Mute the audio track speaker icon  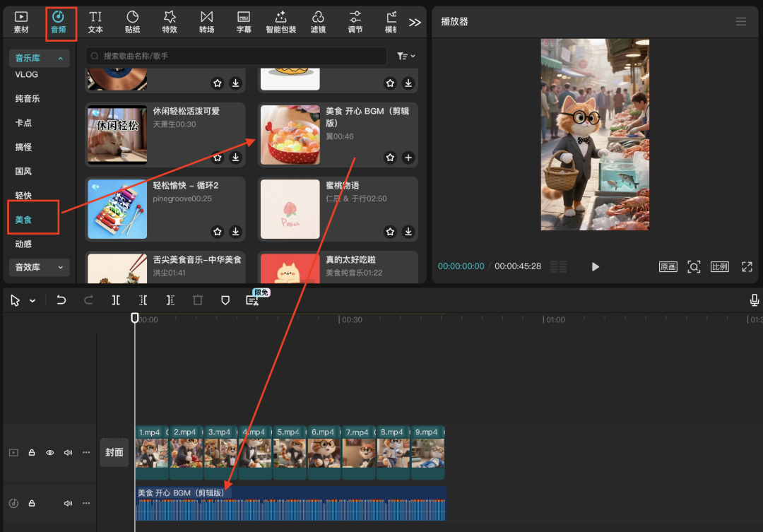69,504
